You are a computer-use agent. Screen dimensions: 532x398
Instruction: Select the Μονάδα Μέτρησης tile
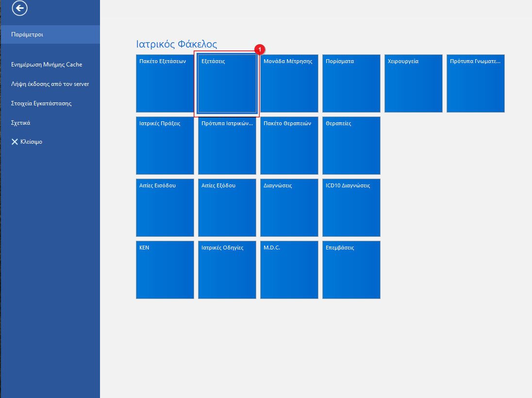[x=289, y=83]
